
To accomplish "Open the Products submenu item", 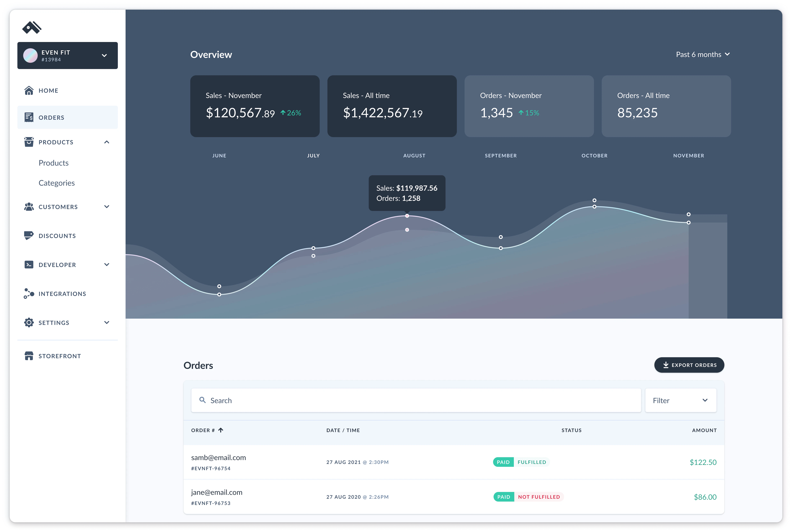I will tap(54, 163).
